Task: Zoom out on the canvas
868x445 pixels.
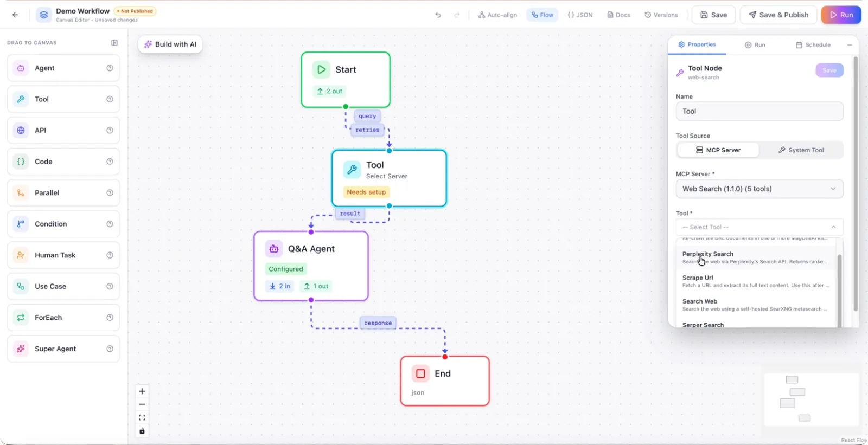Action: (142, 404)
